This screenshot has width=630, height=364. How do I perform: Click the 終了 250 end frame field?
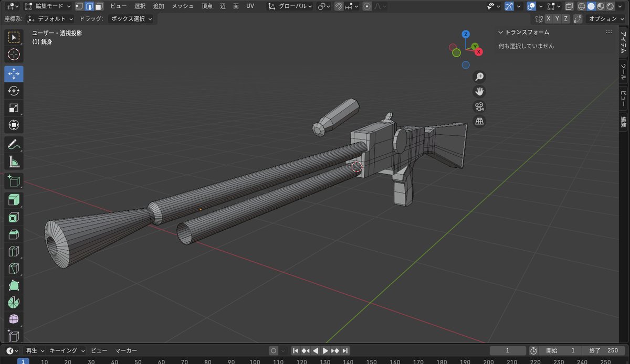(x=603, y=350)
